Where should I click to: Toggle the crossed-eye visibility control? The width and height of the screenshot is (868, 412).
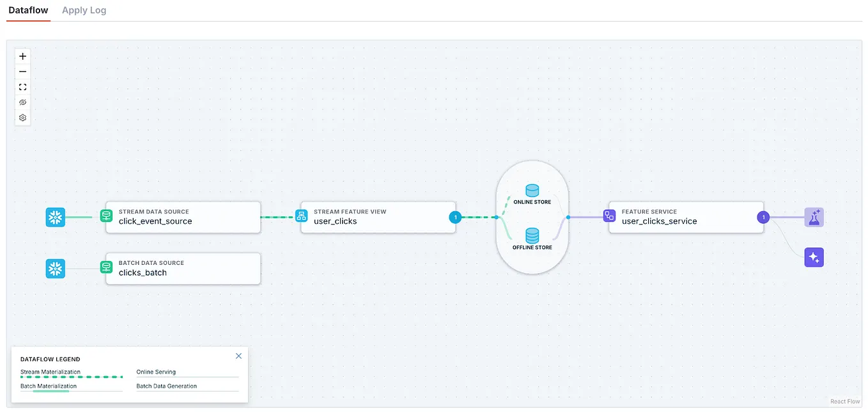[x=23, y=102]
